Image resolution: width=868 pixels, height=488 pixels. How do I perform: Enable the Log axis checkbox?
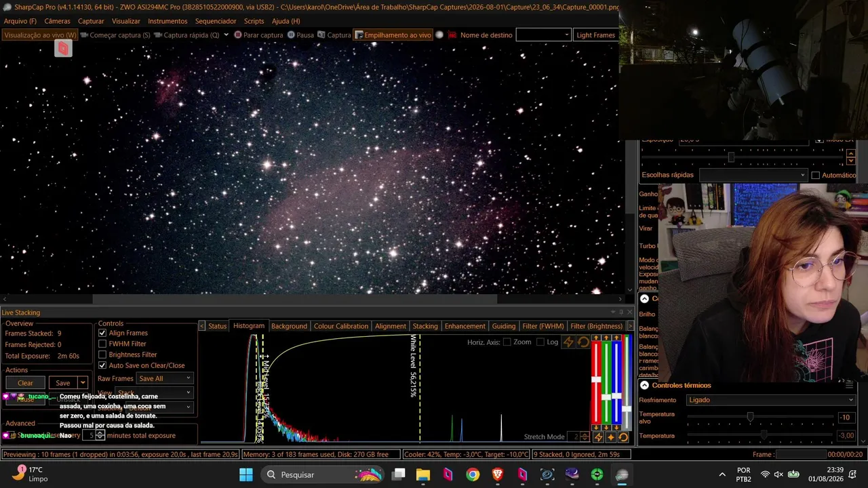pos(540,342)
